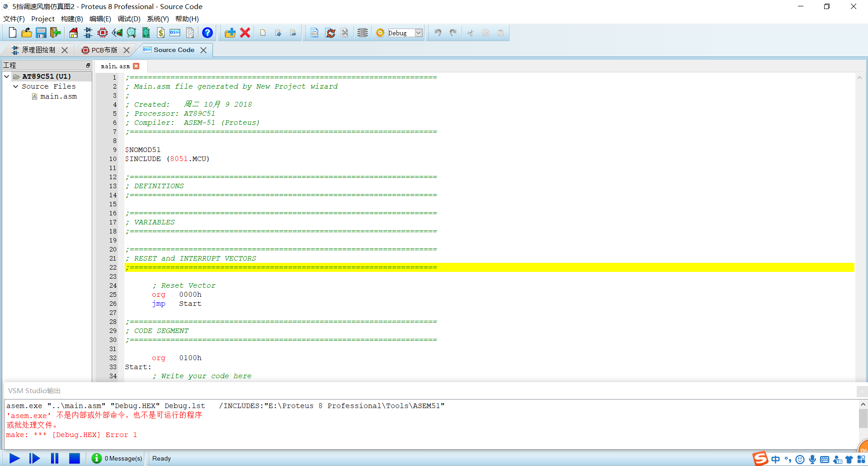
Task: Open the 0 Message(s) info indicator
Action: [x=117, y=458]
